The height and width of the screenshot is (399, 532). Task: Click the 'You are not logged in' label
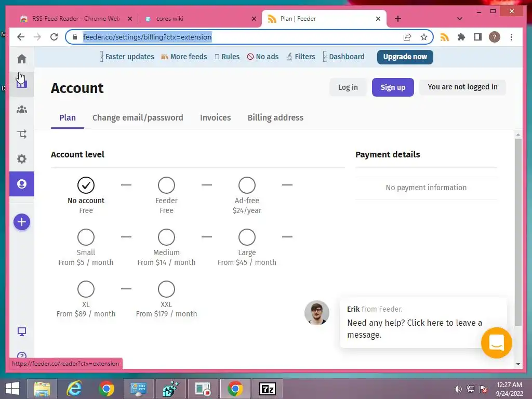tap(462, 87)
